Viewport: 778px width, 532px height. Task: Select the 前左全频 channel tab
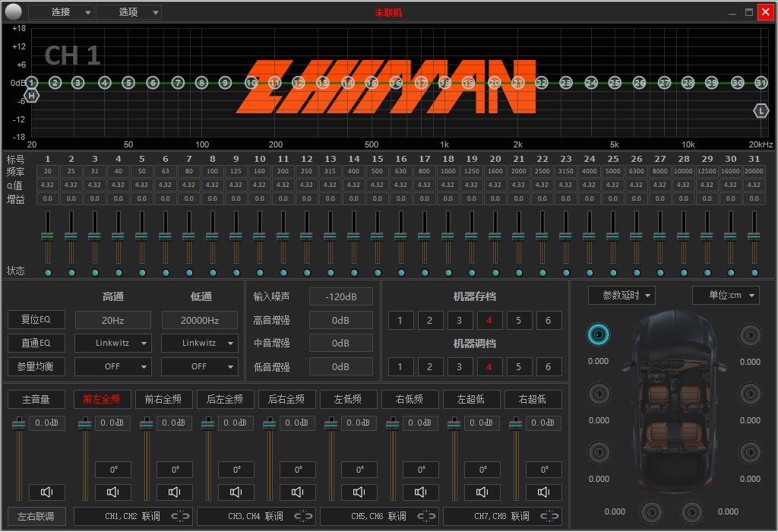[x=102, y=399]
